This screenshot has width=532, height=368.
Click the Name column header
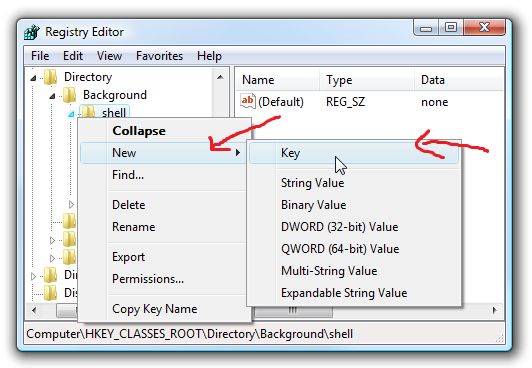(278, 80)
